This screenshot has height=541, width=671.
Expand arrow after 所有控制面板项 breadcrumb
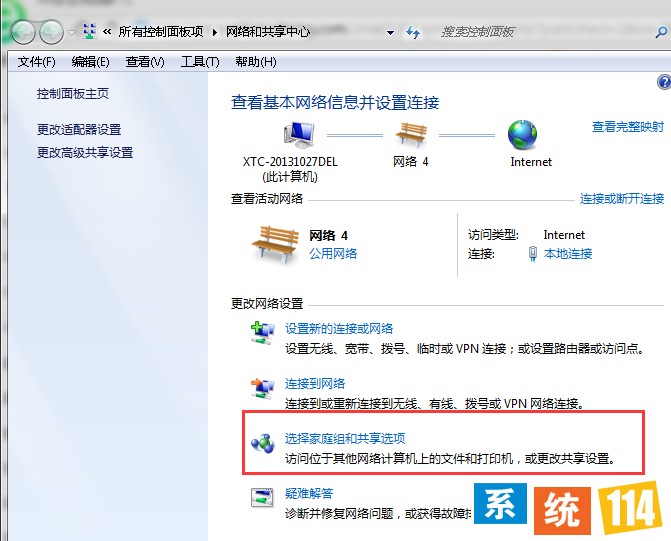(215, 32)
